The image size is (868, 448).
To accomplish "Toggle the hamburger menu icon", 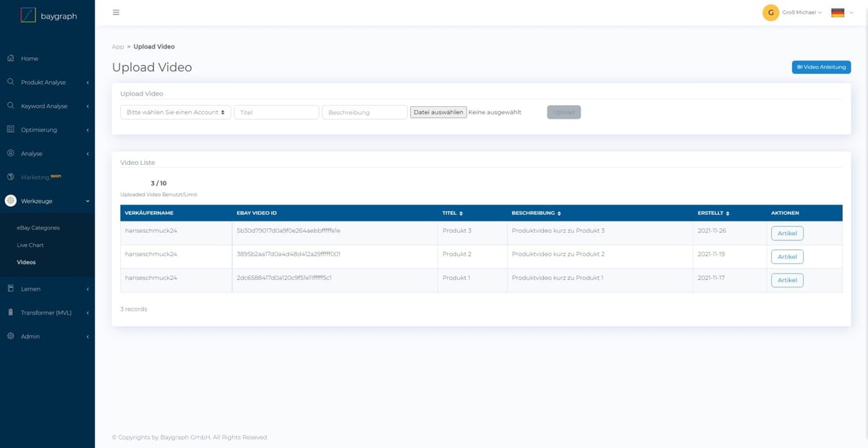I will 116,12.
